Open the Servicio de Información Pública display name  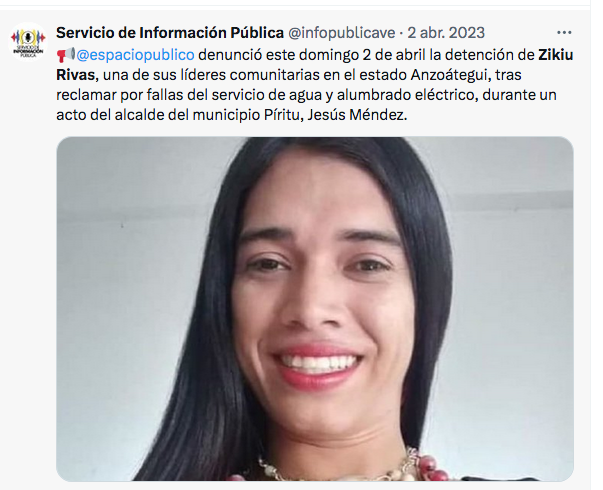click(170, 33)
